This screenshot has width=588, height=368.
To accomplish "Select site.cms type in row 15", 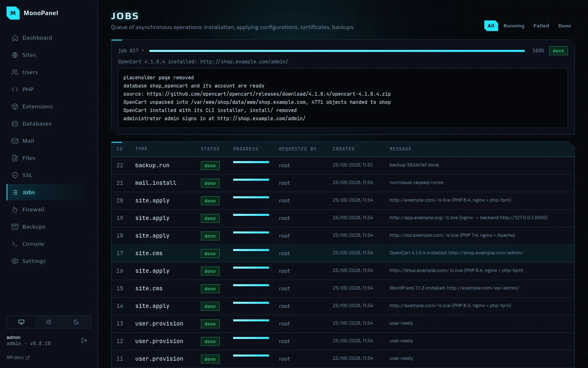I will tap(149, 289).
